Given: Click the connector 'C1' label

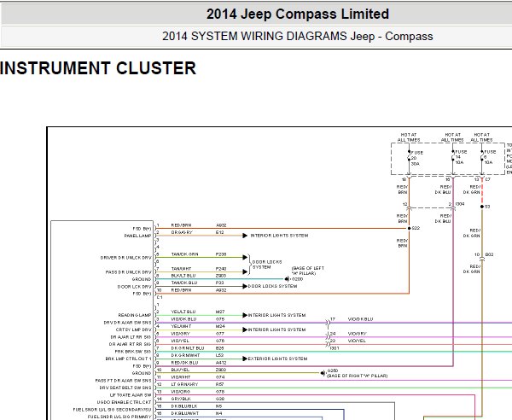Looking at the screenshot, I should click(160, 298).
